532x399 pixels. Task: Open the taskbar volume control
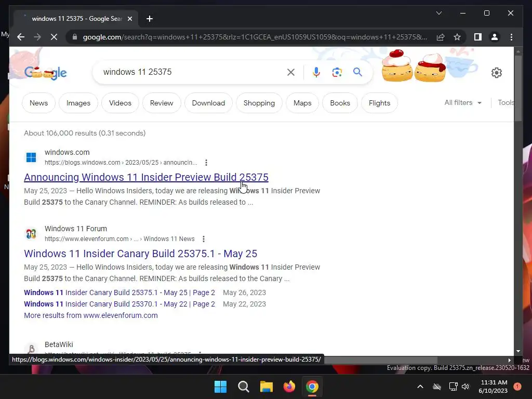point(465,387)
